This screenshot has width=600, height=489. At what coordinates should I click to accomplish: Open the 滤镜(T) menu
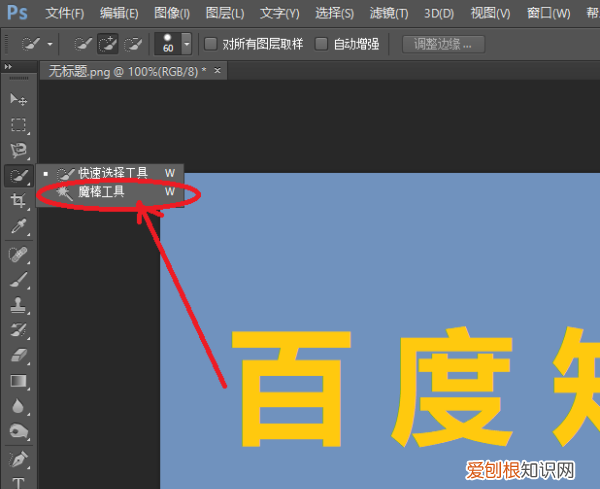click(389, 14)
